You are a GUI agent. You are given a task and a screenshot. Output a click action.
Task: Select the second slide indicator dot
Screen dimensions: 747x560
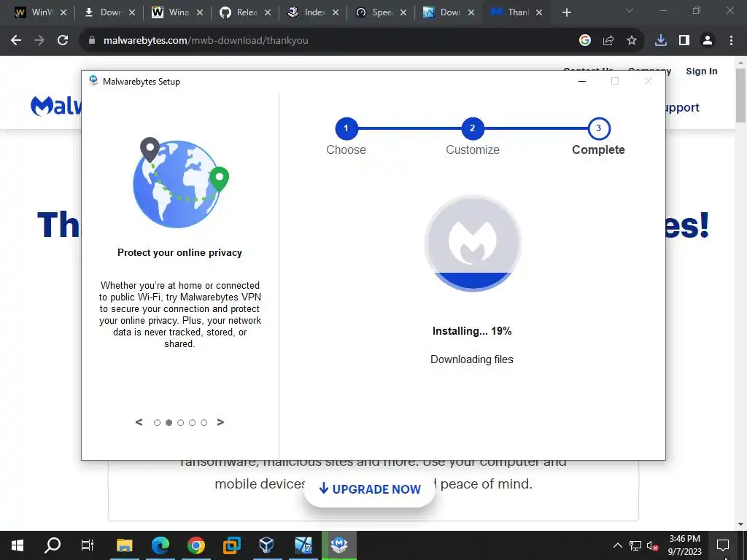tap(169, 423)
